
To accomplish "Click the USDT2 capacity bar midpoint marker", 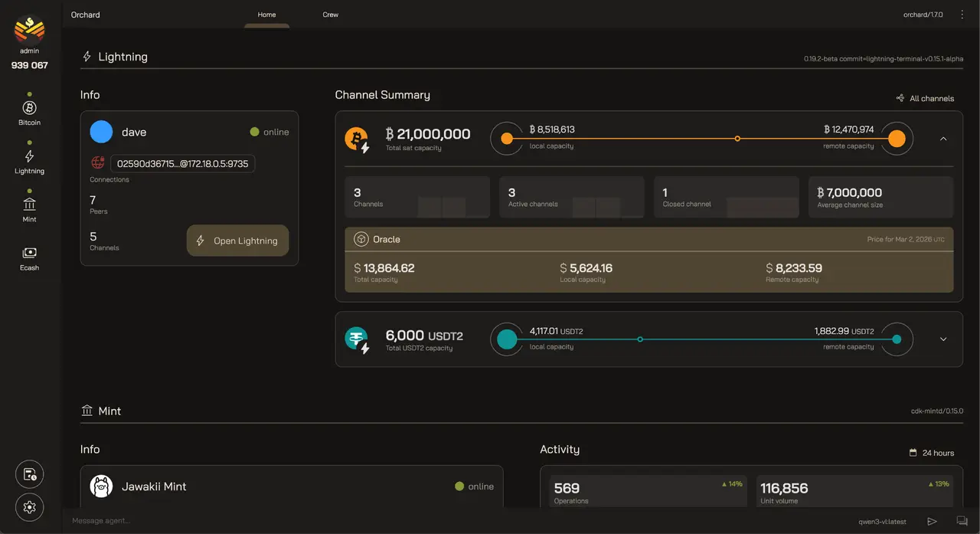I will (x=640, y=339).
